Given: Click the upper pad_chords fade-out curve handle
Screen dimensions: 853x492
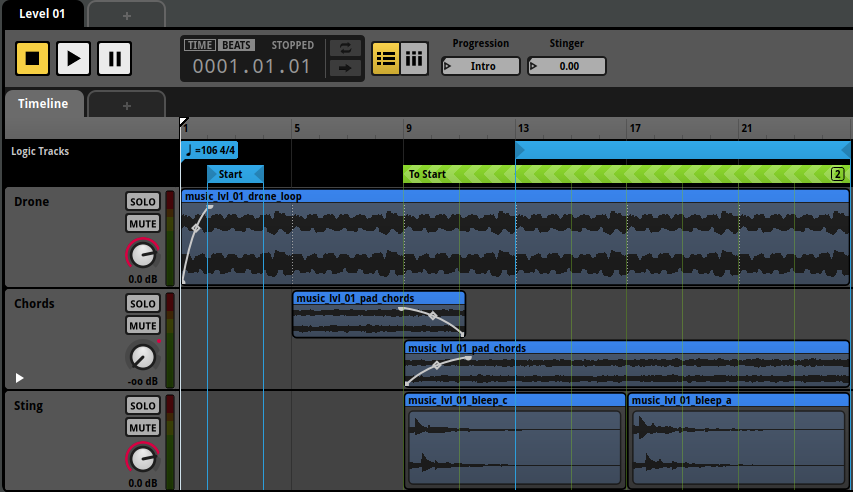Looking at the screenshot, I should coord(432,316).
